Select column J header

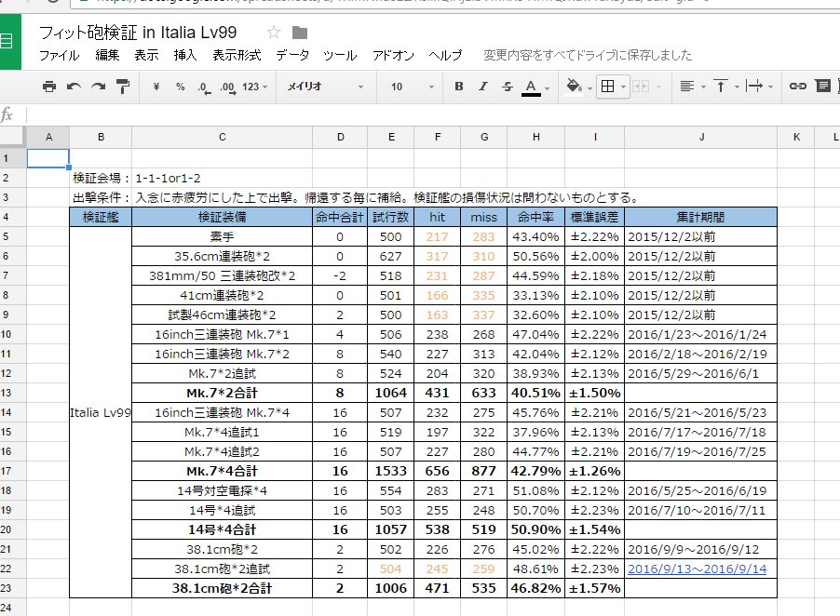(x=701, y=137)
